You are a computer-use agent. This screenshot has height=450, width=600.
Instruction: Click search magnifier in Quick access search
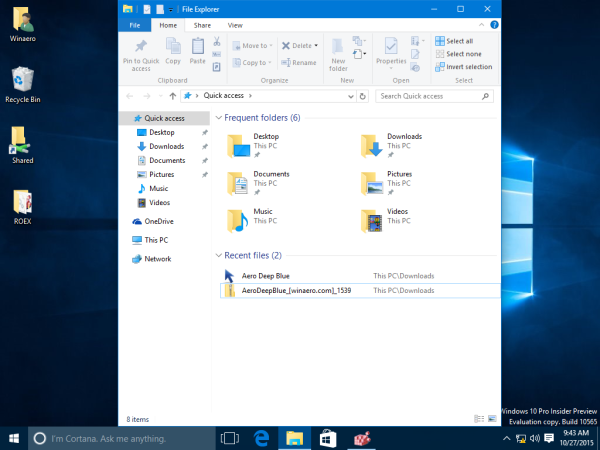(485, 96)
